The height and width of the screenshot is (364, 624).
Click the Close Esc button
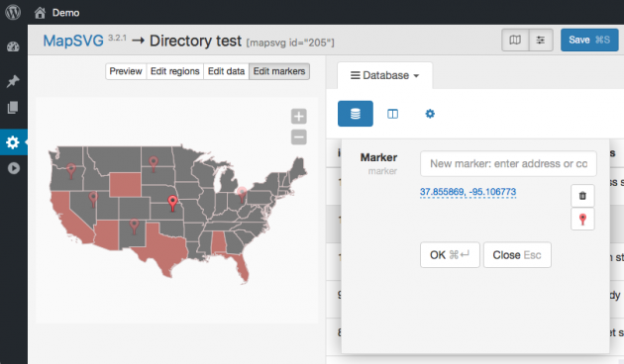coord(517,255)
